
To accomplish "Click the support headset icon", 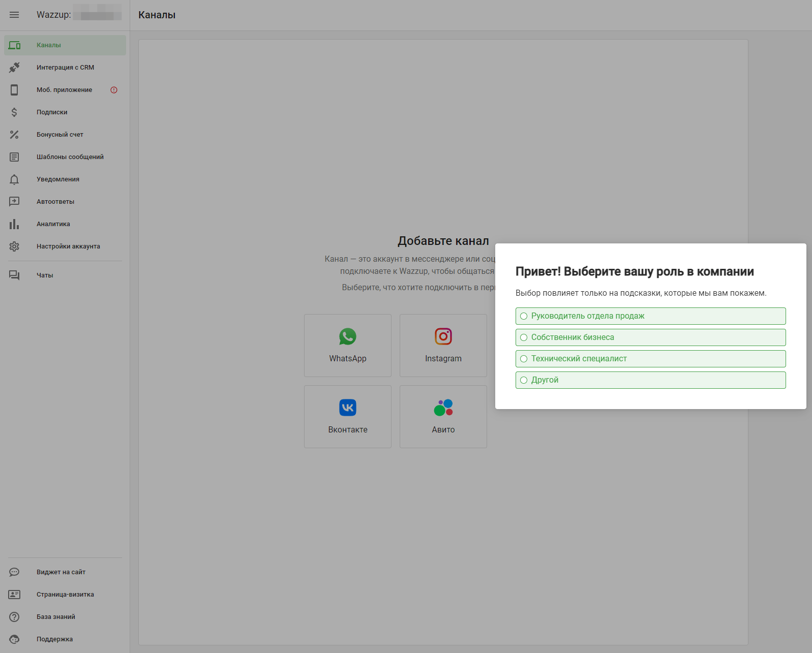I will tap(14, 639).
